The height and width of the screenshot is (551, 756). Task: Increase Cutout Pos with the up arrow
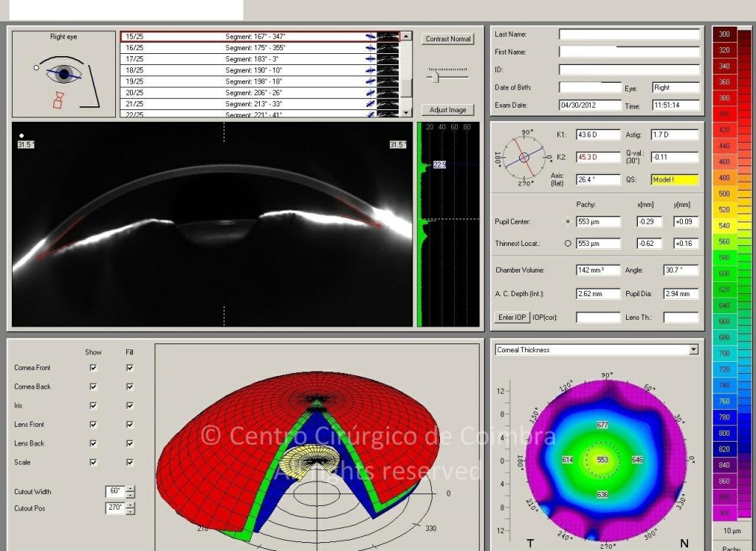tap(130, 505)
